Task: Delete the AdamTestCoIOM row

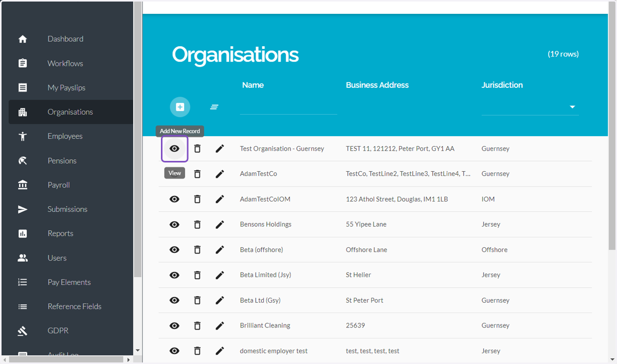Action: click(x=197, y=199)
